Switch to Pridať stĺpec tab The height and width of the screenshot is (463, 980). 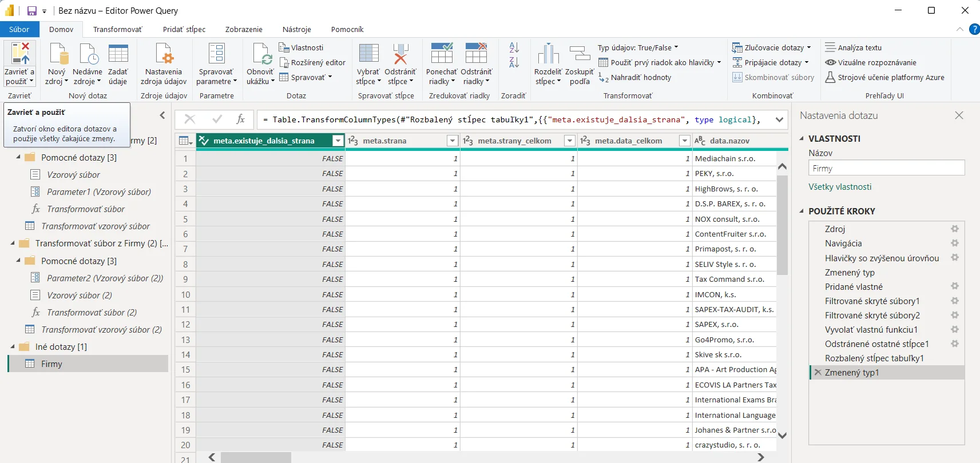pos(184,29)
